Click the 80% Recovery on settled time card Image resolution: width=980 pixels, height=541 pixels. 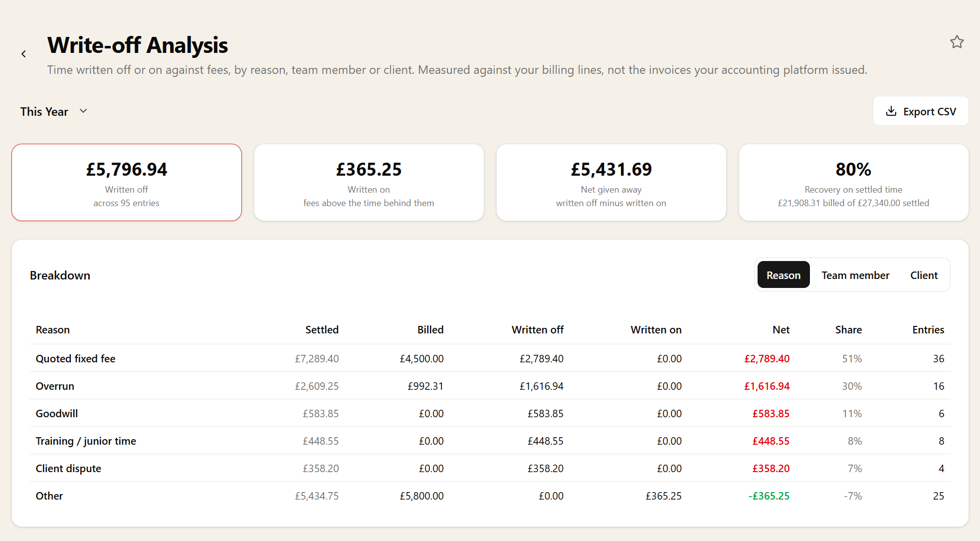853,183
